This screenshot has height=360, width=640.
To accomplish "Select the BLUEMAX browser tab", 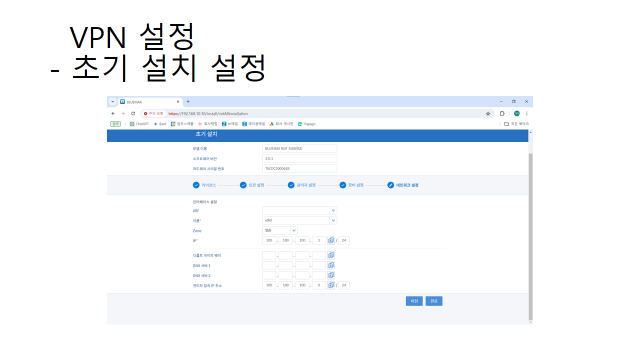I will pos(149,102).
